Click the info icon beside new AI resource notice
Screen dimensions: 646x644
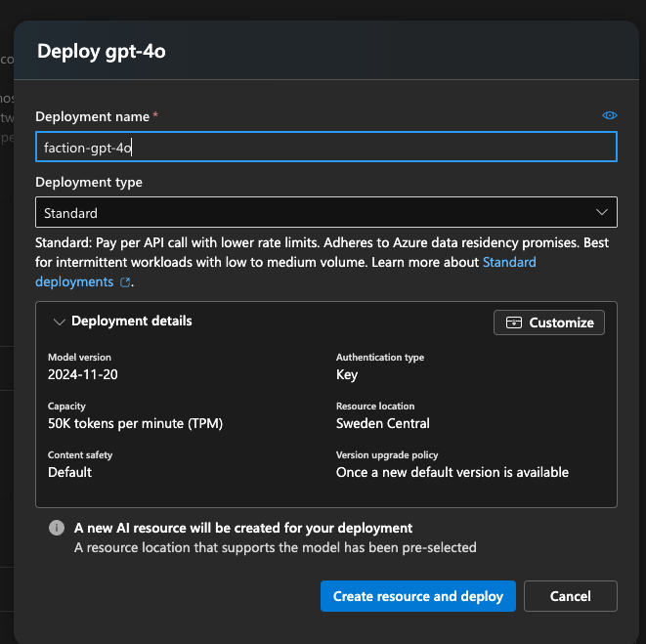[x=57, y=528]
